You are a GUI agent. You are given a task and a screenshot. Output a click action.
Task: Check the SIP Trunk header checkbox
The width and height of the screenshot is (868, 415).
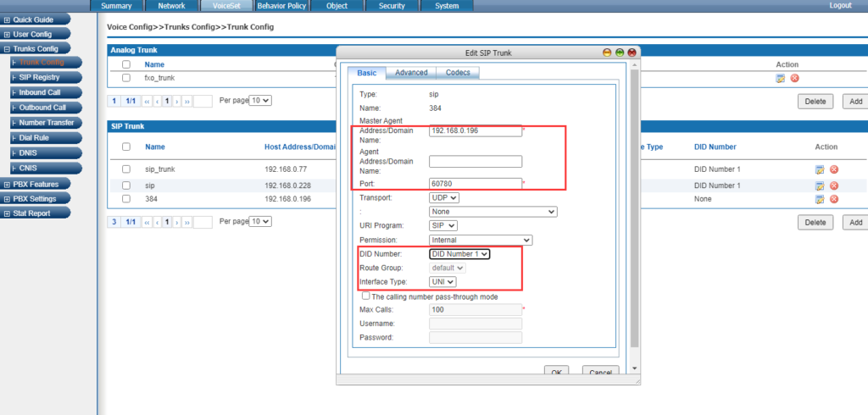point(126,147)
